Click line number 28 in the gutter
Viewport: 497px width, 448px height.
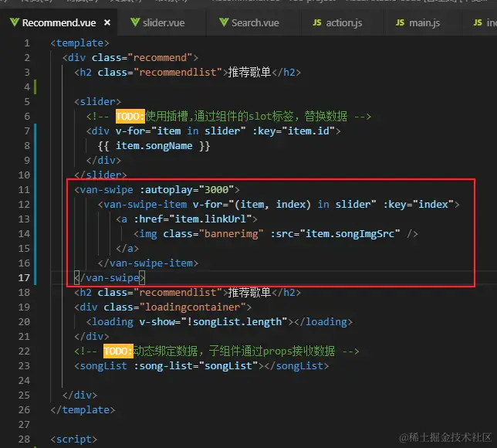pyautogui.click(x=24, y=440)
